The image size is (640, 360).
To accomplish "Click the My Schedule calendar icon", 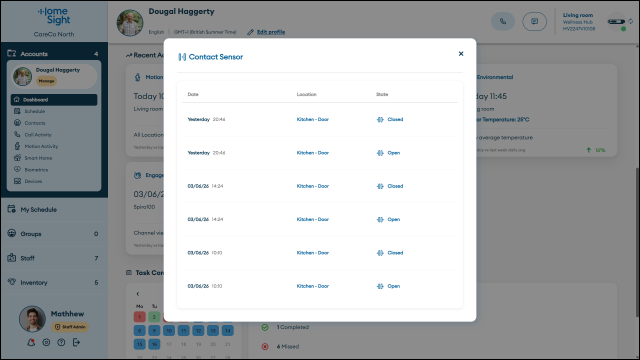I will coord(11,209).
